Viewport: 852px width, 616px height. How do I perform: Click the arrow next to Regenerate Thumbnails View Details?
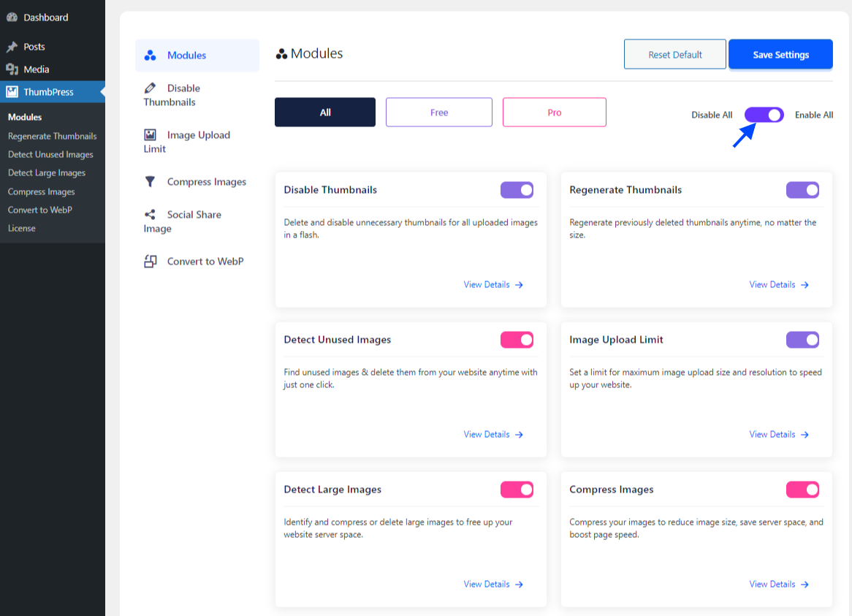tap(805, 285)
